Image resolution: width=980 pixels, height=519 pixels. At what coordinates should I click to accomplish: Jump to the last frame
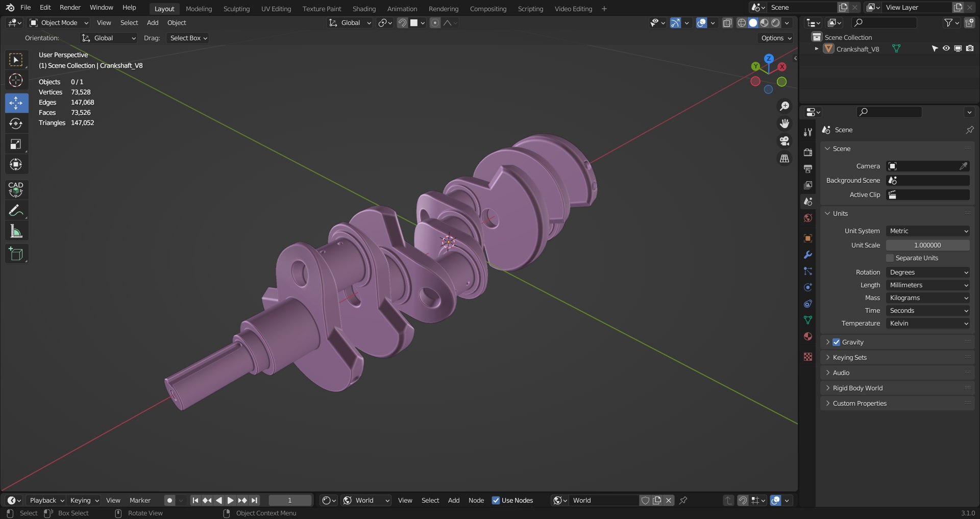[x=254, y=501]
